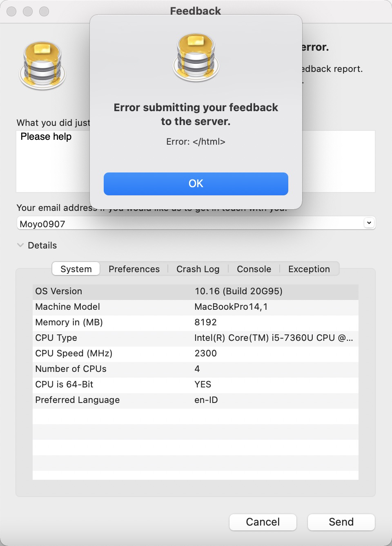Select the System tab
Image resolution: width=392 pixels, height=546 pixels.
(x=76, y=269)
